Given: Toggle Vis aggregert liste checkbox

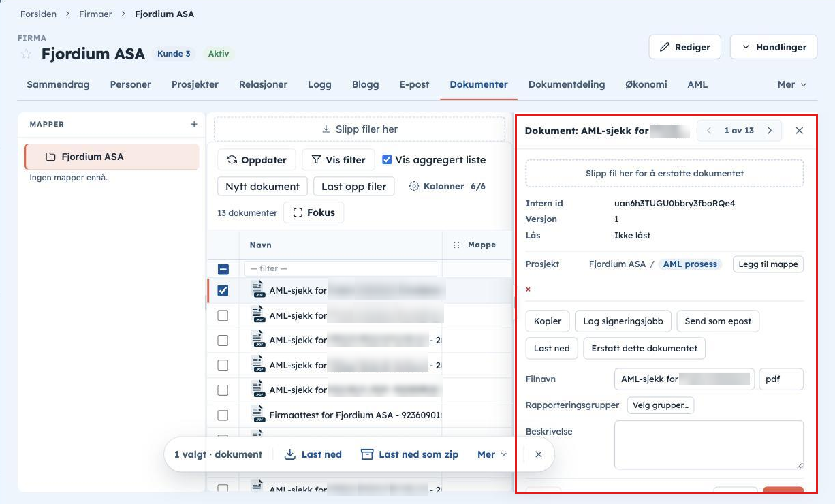Looking at the screenshot, I should pos(387,159).
